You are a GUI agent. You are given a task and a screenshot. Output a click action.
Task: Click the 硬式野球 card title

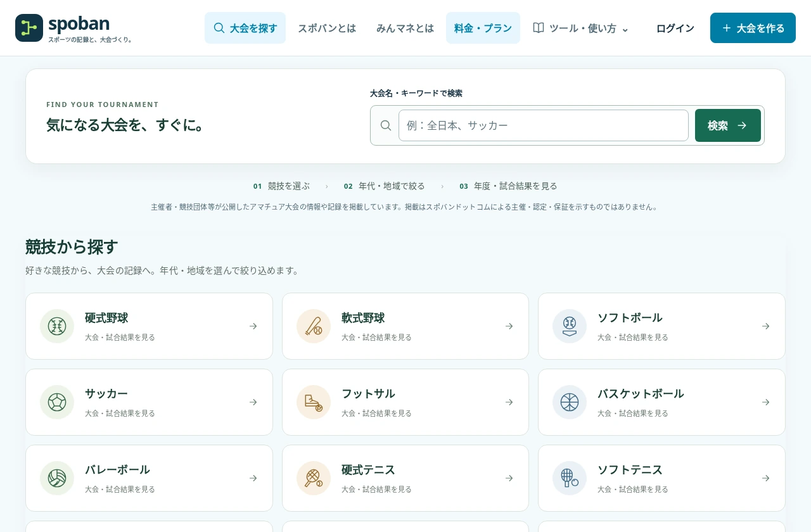point(106,318)
